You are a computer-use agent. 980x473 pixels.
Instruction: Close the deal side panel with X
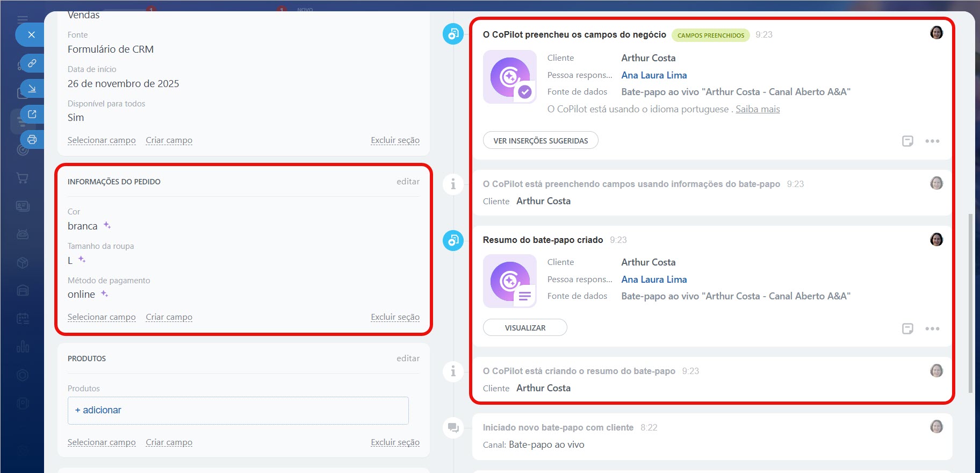pyautogui.click(x=31, y=35)
